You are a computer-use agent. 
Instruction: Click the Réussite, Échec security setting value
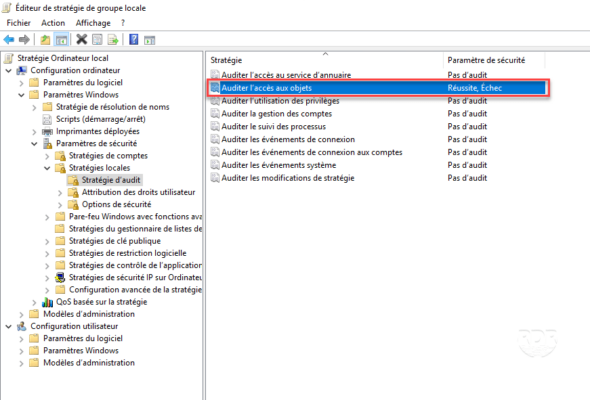(x=474, y=88)
